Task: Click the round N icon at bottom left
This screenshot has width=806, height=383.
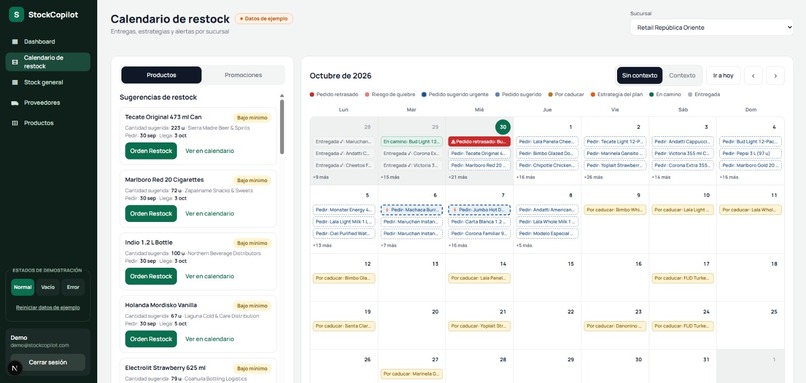Action: (x=15, y=368)
